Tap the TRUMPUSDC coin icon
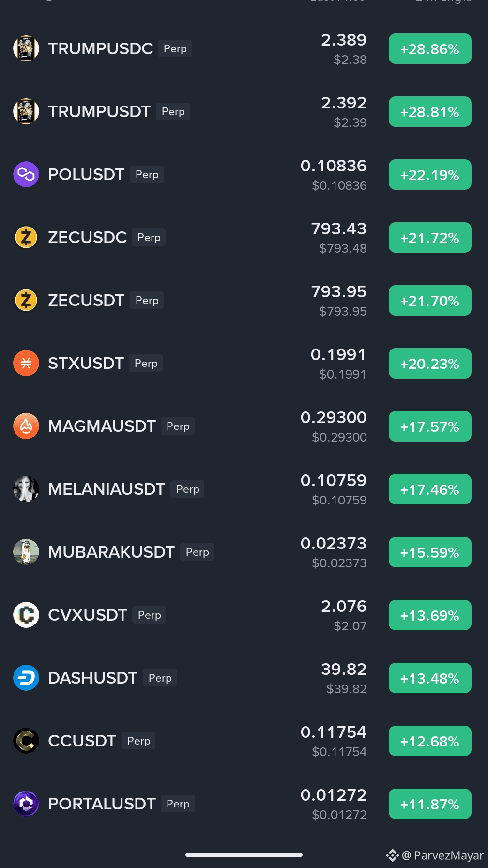Screen dimensions: 488x868 26,48
